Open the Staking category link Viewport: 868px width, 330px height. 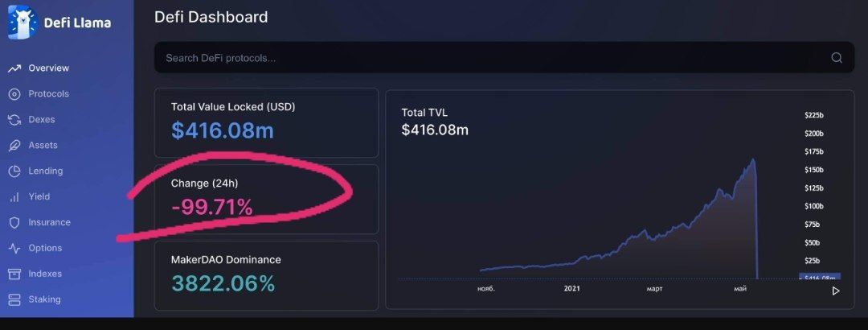[44, 299]
